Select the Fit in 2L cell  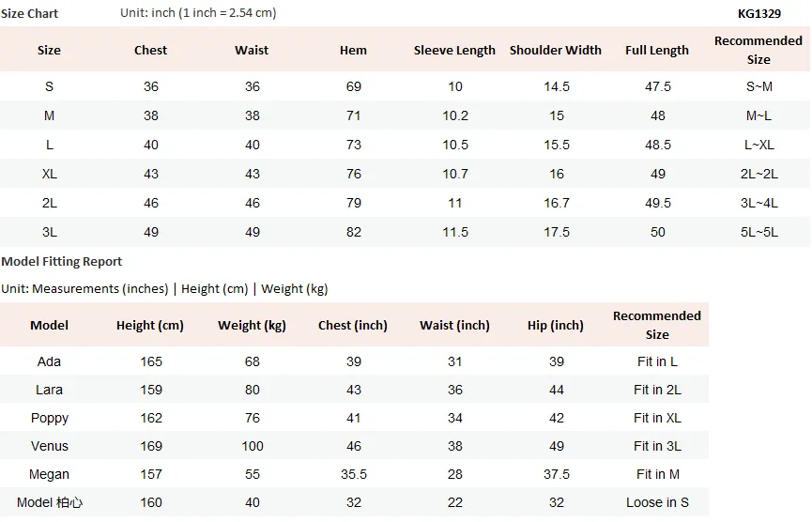pyautogui.click(x=657, y=390)
